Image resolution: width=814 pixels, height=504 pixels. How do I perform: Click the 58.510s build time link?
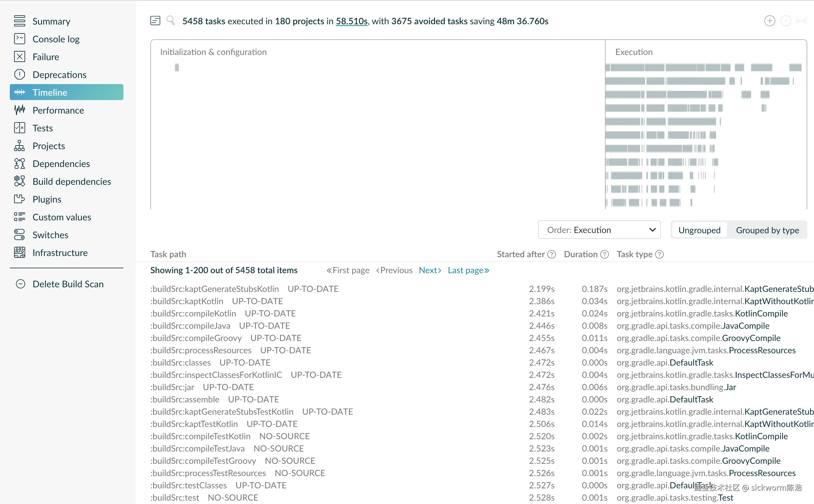(x=351, y=21)
